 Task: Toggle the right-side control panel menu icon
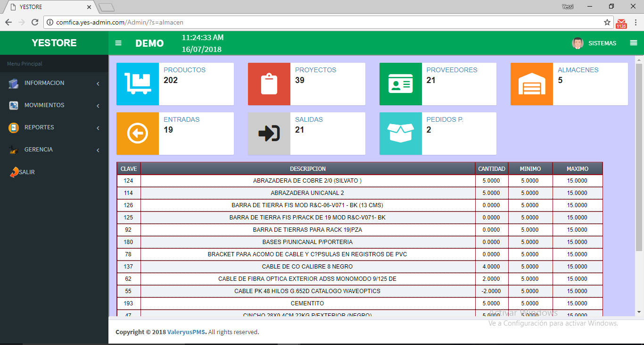pyautogui.click(x=633, y=43)
